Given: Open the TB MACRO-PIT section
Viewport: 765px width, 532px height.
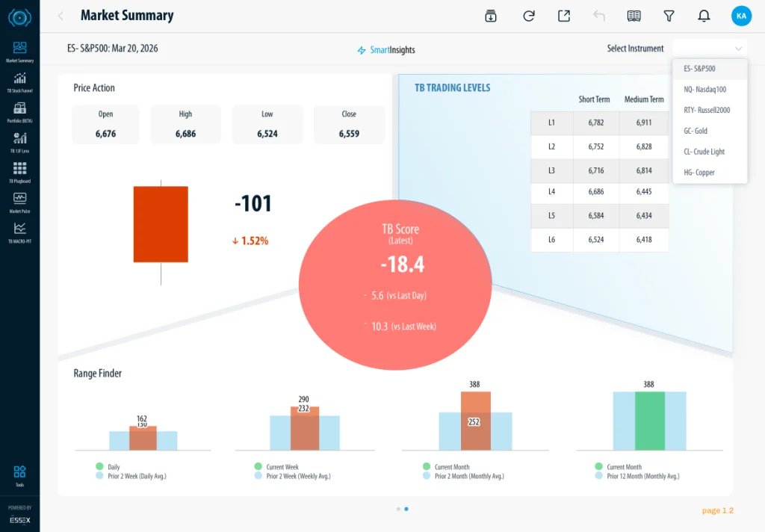Looking at the screenshot, I should point(19,231).
